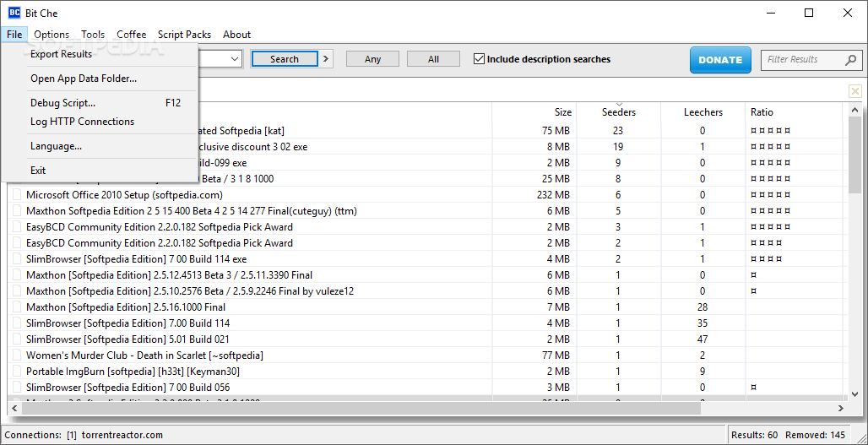This screenshot has width=868, height=445.
Task: Open the search category dropdown arrow
Action: coord(235,59)
